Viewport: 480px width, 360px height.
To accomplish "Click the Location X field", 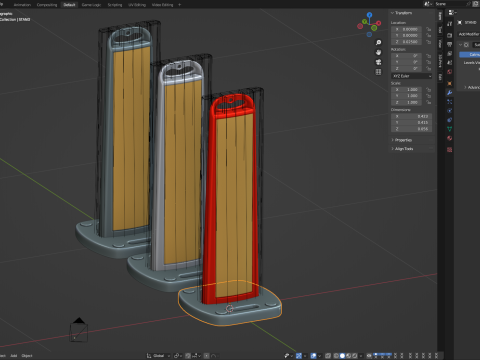I will tap(407, 29).
